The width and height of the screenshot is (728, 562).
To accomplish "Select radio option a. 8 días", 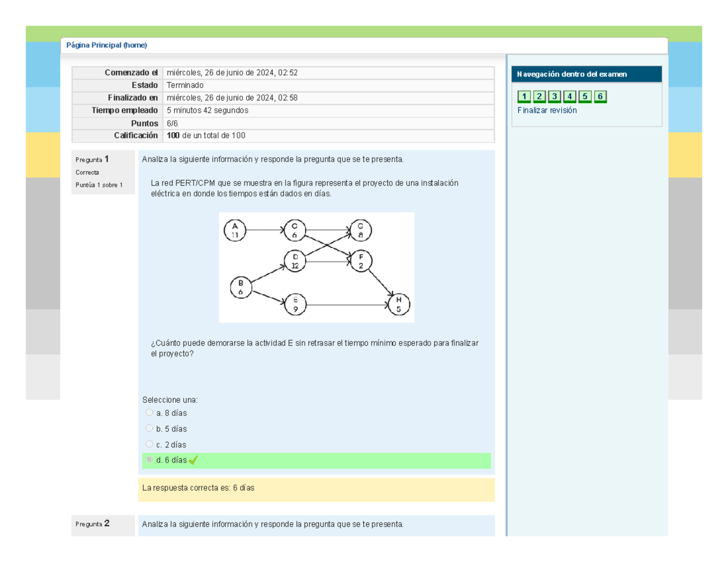I will click(x=149, y=413).
